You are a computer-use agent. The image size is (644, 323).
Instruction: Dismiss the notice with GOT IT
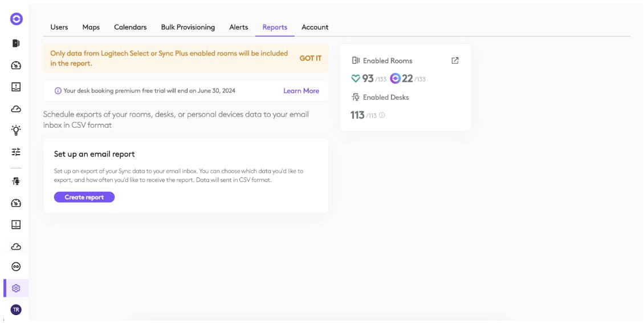coord(311,58)
